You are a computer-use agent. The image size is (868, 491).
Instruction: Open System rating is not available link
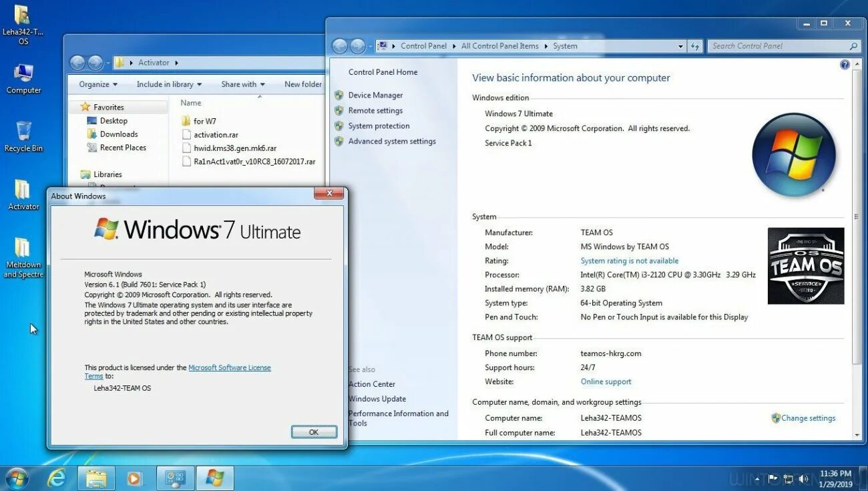[x=629, y=261]
